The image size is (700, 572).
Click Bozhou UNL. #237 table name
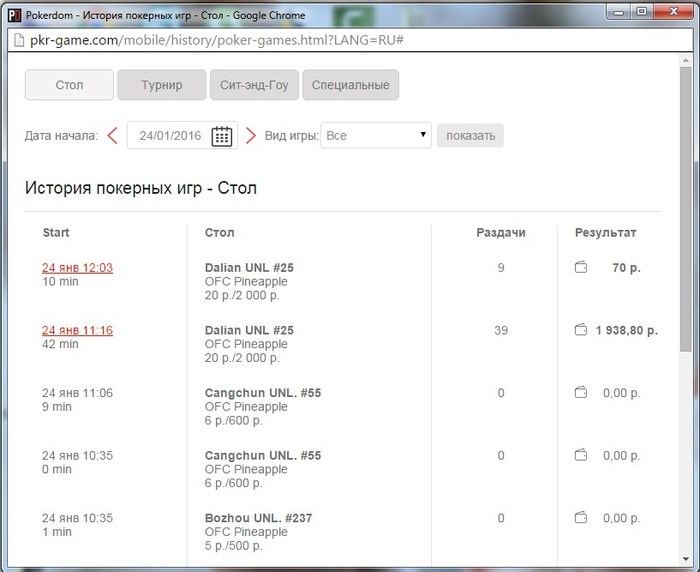coord(258,518)
